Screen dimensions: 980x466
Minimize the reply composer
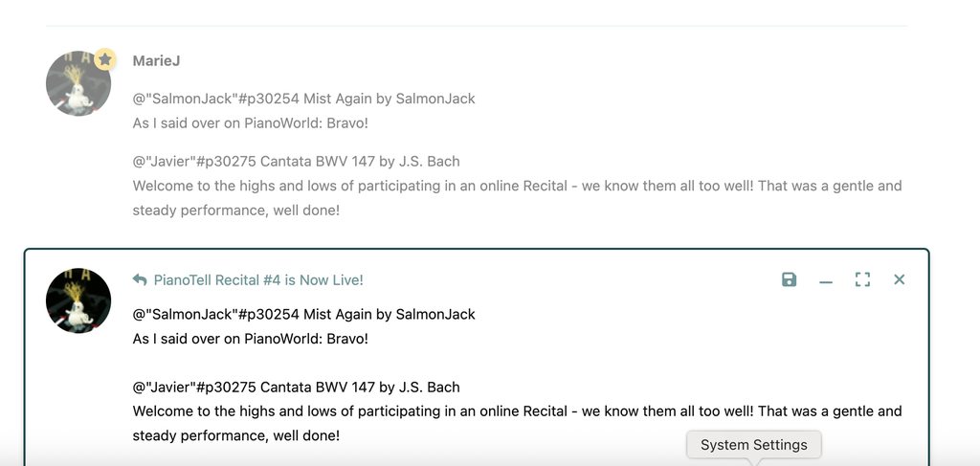click(826, 280)
